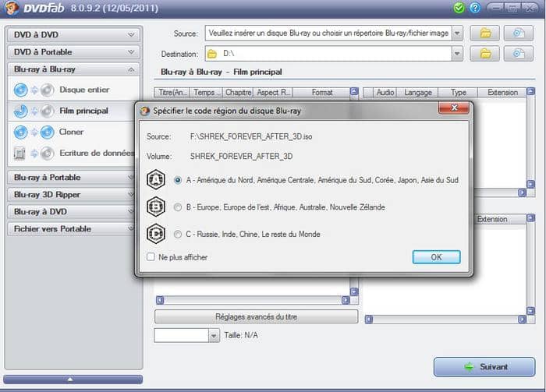Screen dimensions: 546x392
Task: Expand the Blu-ray 3D Ripper section
Action: [73, 194]
